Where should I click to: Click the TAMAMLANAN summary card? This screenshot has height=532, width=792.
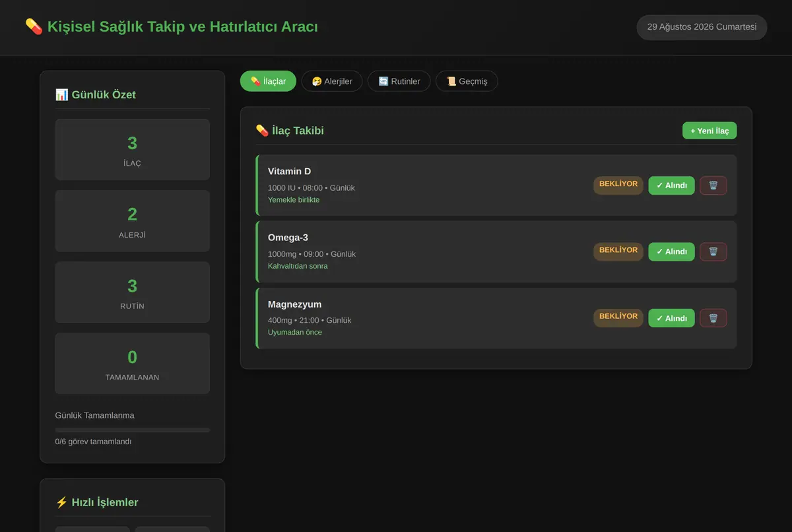[133, 364]
